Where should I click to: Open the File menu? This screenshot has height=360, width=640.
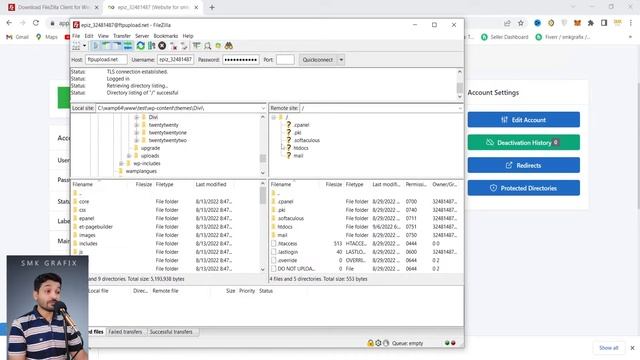[x=76, y=36]
